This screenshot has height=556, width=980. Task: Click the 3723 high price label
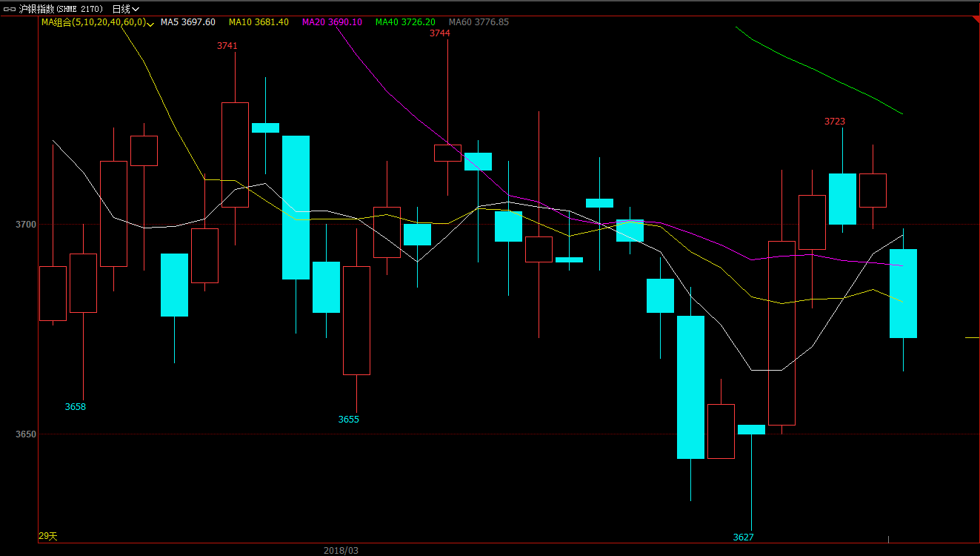coord(835,122)
